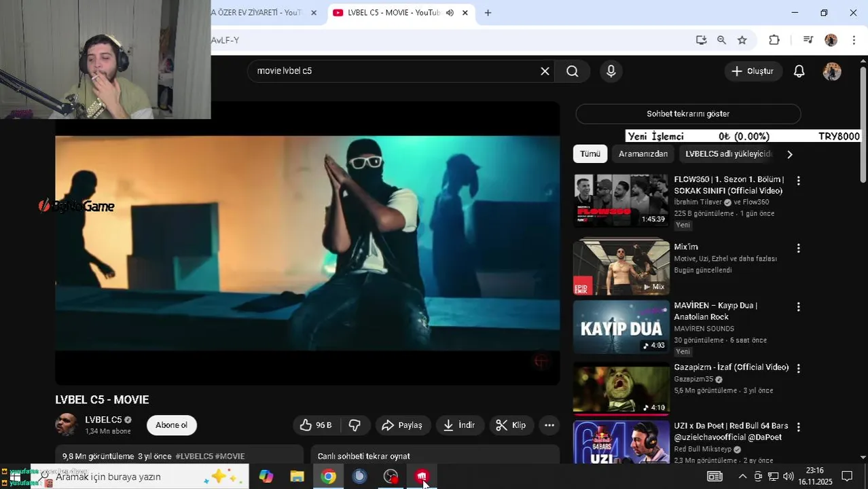Click the Oluştur create button

pos(753,71)
